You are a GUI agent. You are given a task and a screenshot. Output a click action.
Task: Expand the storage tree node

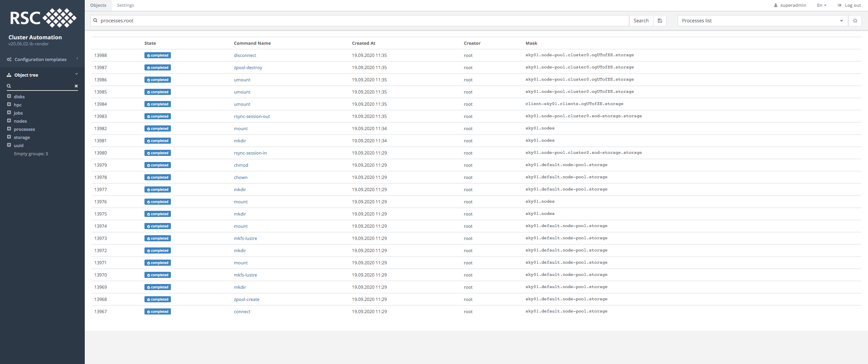(9, 137)
